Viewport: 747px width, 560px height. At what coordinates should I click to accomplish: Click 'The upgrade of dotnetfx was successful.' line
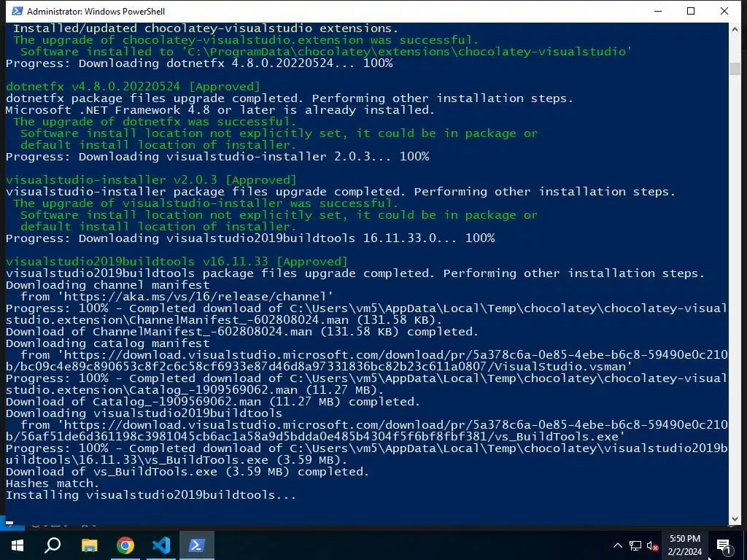[x=155, y=122]
